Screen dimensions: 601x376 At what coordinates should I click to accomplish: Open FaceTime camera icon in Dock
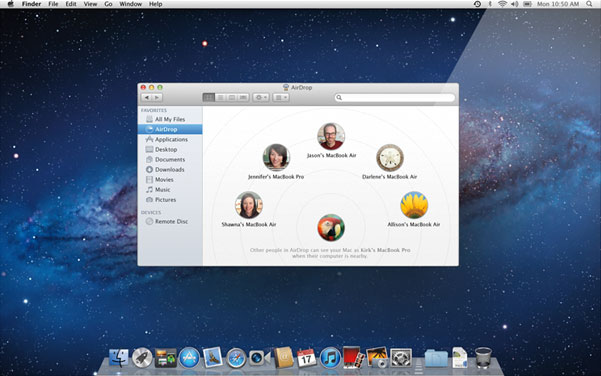pyautogui.click(x=259, y=358)
